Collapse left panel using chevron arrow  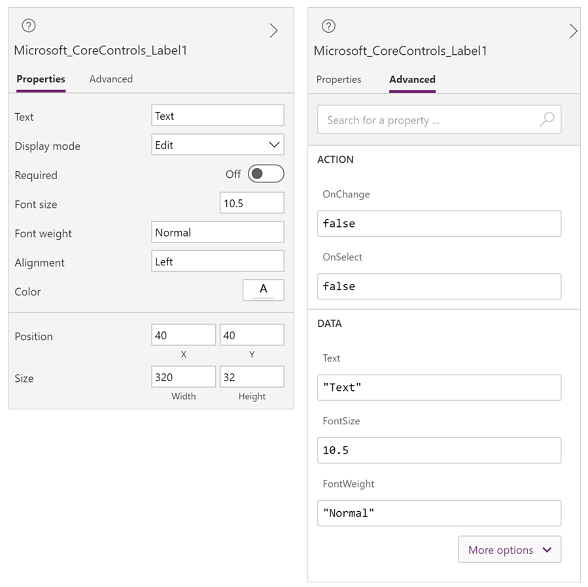coord(274,30)
